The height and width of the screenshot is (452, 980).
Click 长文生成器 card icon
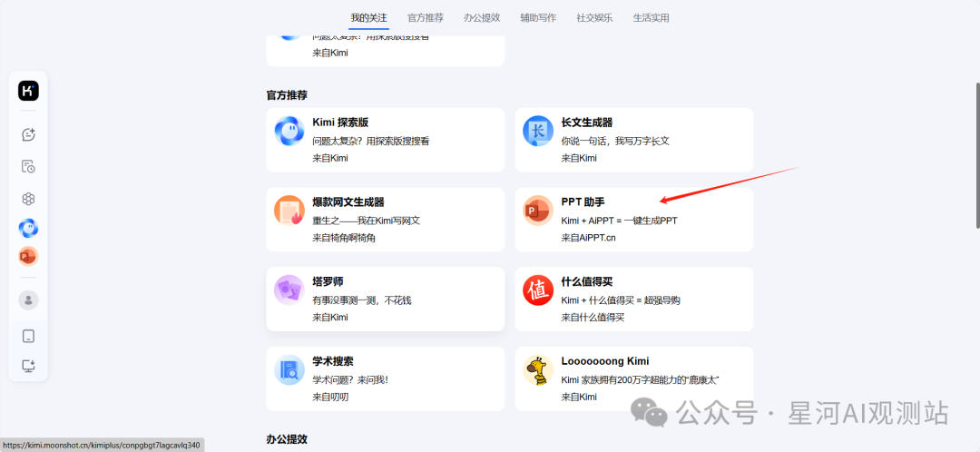point(538,132)
